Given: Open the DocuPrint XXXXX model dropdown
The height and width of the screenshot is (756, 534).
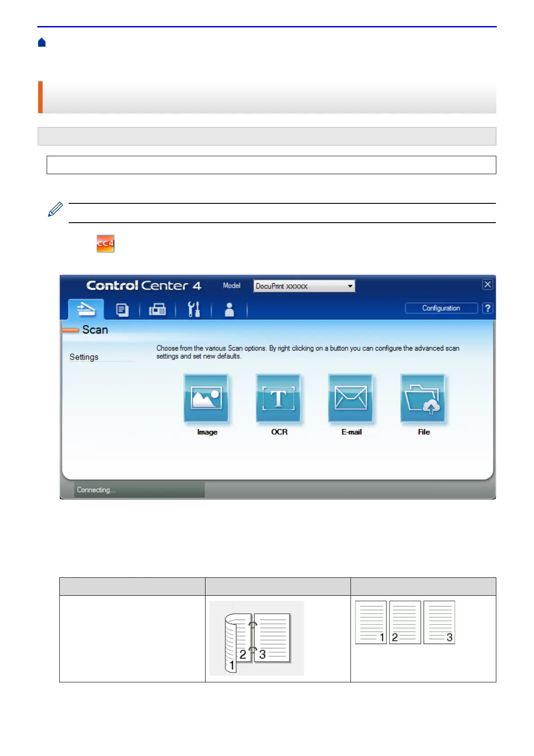Looking at the screenshot, I should tap(304, 286).
